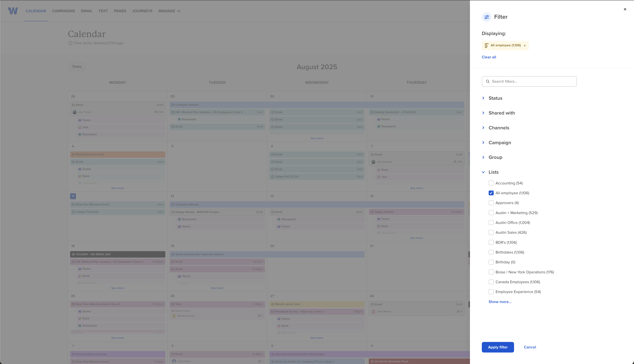Open the Pages tab

(120, 11)
